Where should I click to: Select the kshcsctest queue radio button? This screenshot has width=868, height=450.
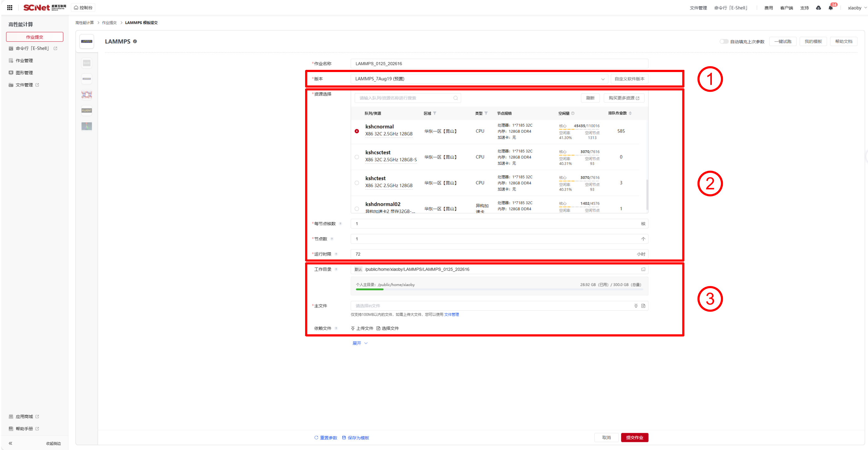click(x=357, y=157)
